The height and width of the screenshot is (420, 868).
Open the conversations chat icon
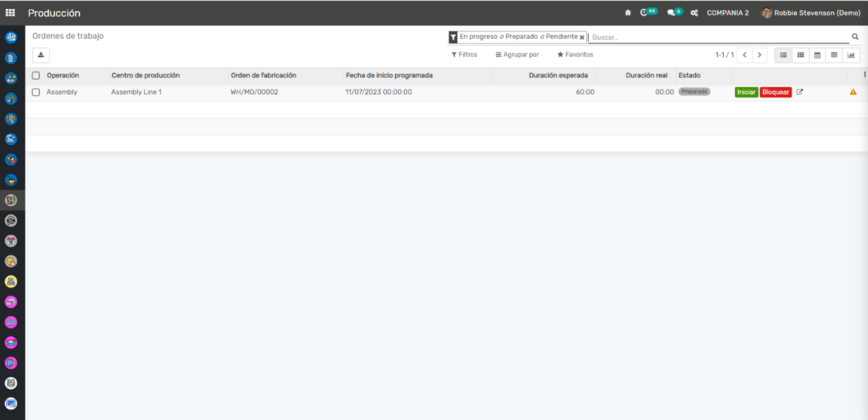(x=671, y=13)
